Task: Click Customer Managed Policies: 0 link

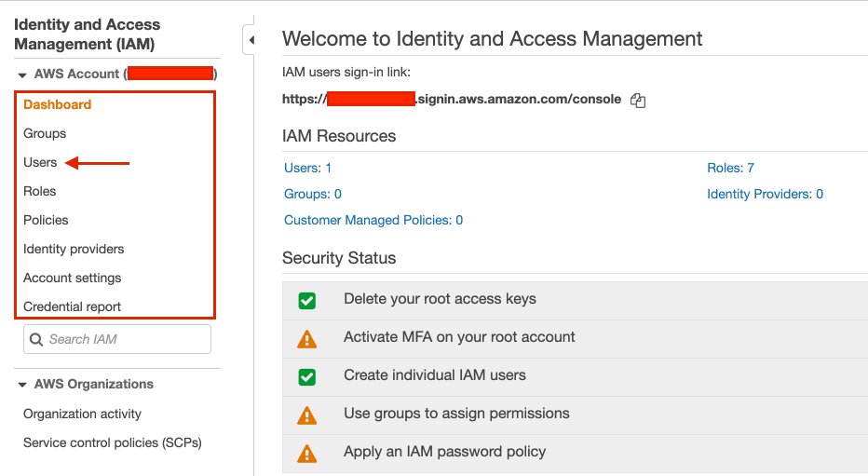Action: [x=373, y=220]
